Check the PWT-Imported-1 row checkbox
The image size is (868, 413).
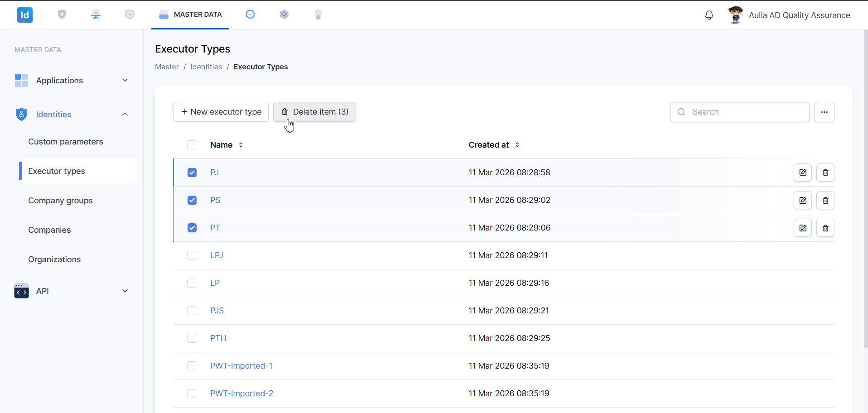click(x=192, y=366)
